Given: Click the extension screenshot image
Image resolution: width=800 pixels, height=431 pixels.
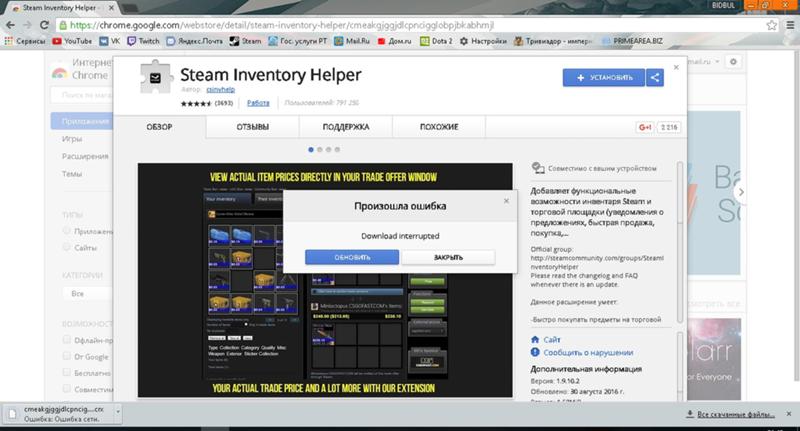Looking at the screenshot, I should (325, 280).
